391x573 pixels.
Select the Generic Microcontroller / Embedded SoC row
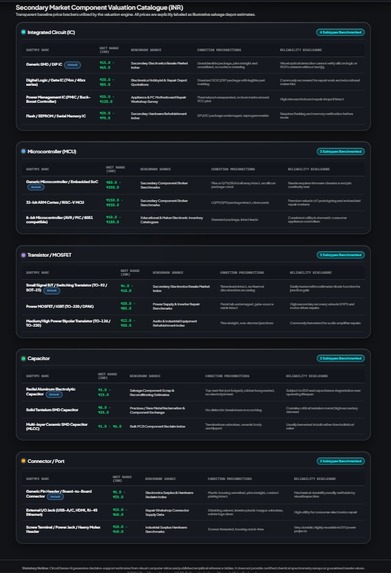click(194, 185)
